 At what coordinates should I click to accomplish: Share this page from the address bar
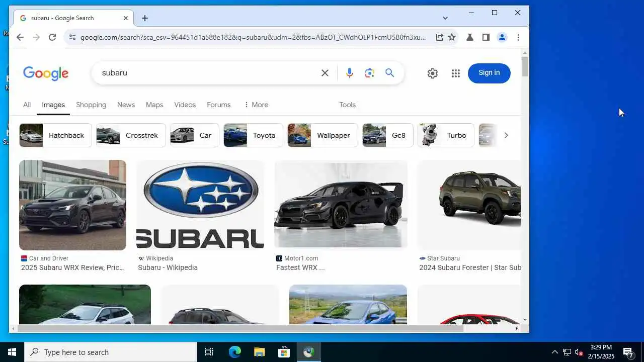pos(439,37)
